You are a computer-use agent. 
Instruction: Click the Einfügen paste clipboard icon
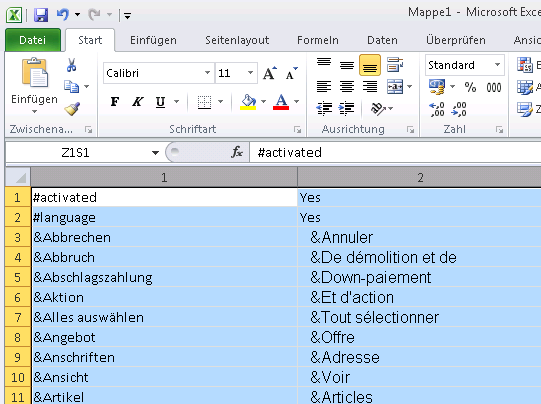[35, 73]
